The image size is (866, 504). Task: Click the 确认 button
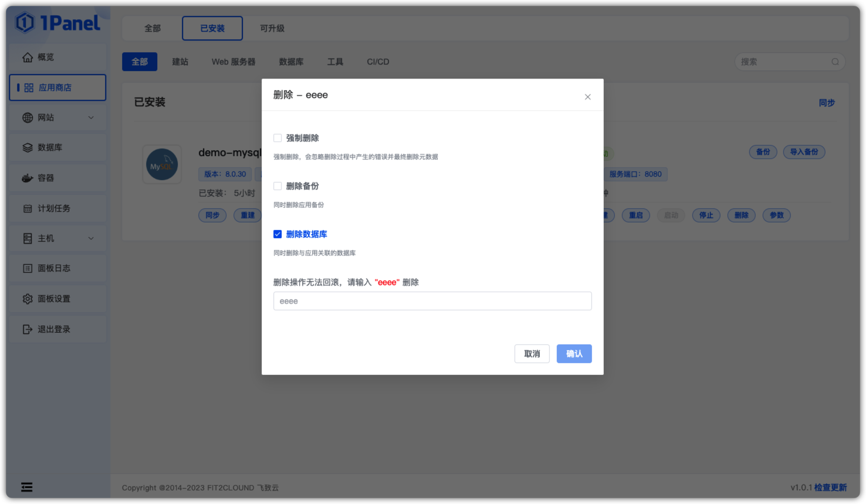click(x=574, y=354)
